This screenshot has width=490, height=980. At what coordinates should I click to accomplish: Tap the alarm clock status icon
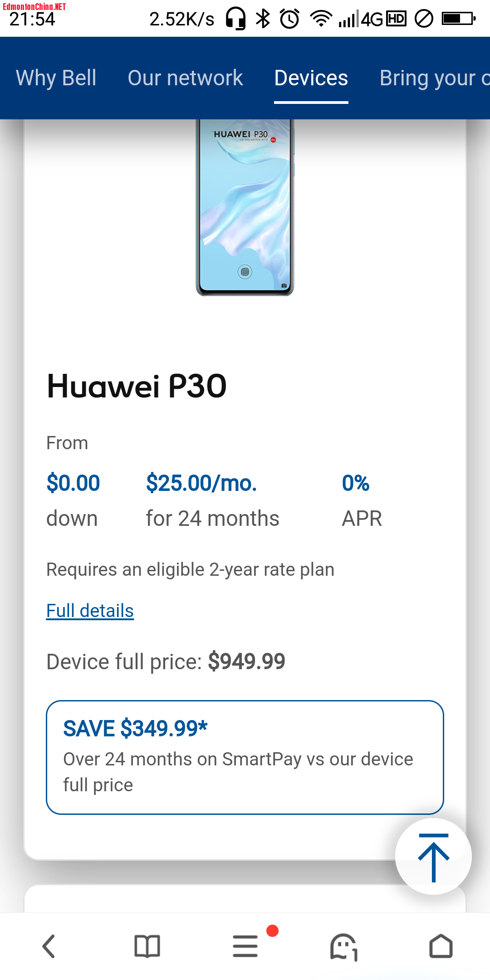(289, 19)
